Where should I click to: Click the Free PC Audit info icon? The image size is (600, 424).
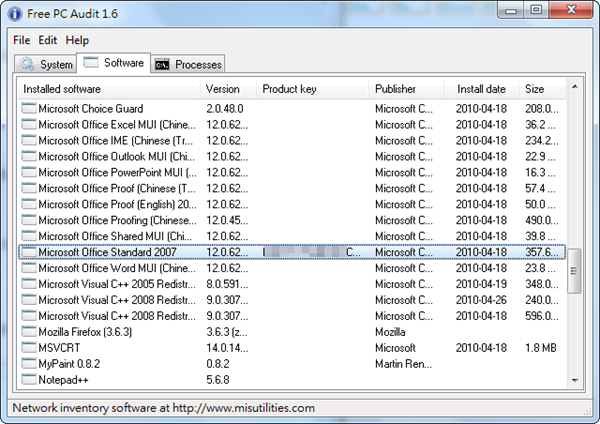tap(15, 14)
